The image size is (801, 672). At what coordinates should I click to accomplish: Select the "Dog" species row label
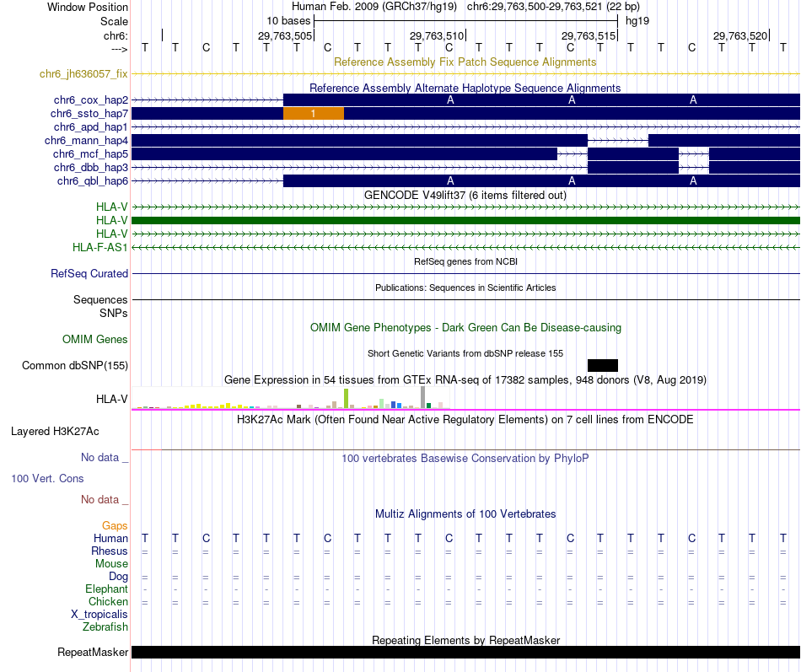tap(118, 577)
